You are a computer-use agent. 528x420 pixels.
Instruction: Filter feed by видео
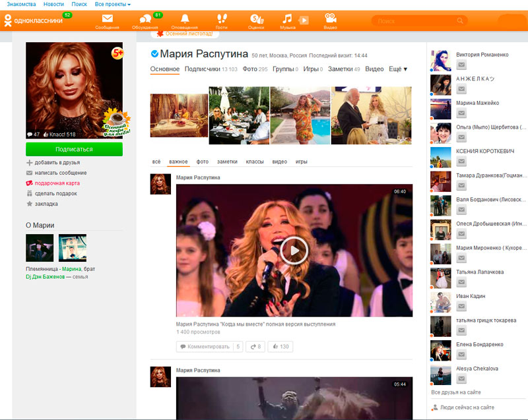coord(279,162)
